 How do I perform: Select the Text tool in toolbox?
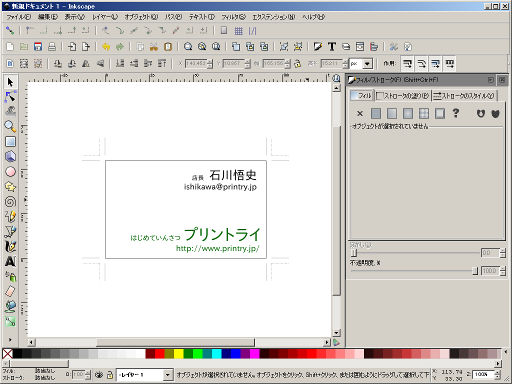10,261
